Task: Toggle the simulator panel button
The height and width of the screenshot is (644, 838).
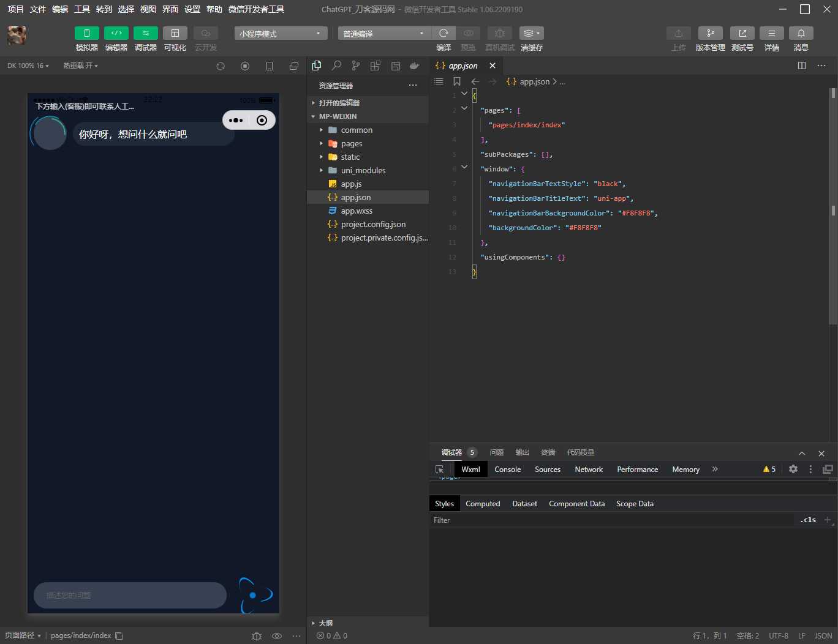Action: [x=87, y=33]
